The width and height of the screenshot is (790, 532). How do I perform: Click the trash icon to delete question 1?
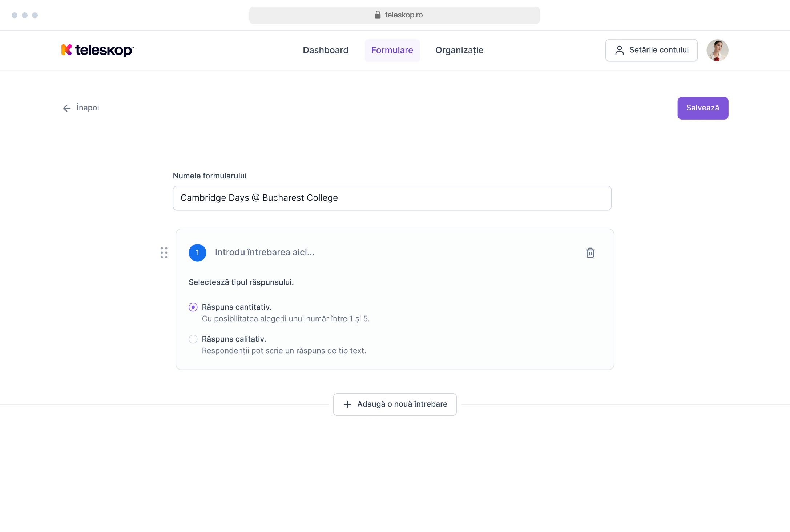pos(590,253)
